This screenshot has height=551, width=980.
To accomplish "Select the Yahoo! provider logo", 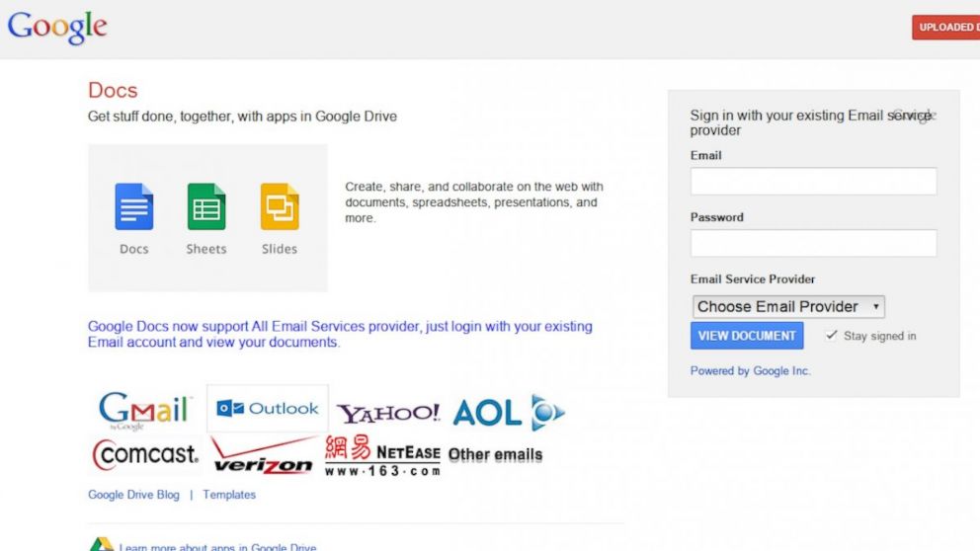I will click(389, 413).
